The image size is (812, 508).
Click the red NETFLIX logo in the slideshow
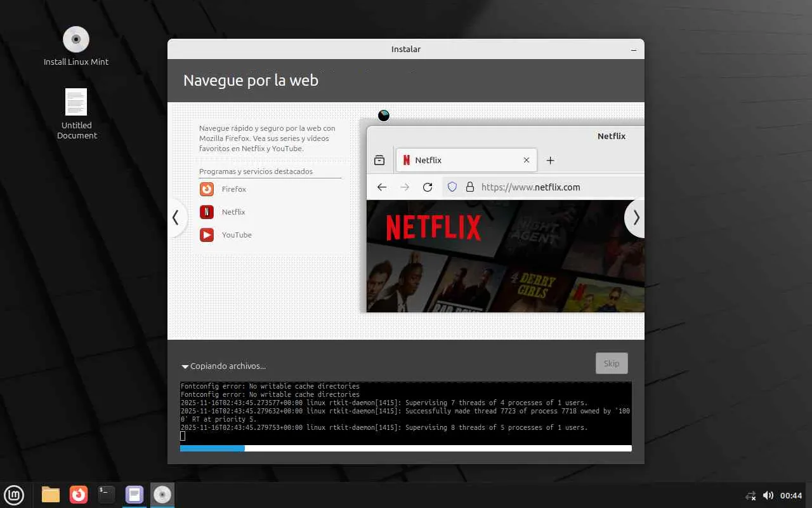[x=434, y=227]
